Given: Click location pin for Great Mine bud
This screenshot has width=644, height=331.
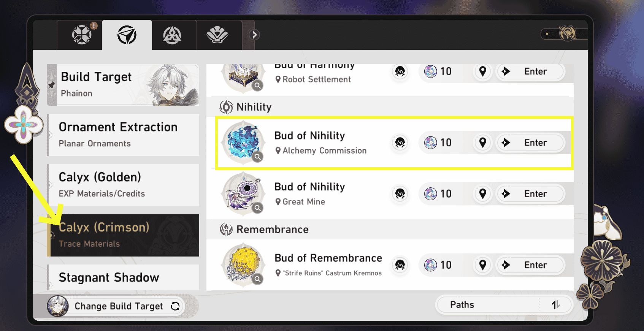Looking at the screenshot, I should (482, 194).
